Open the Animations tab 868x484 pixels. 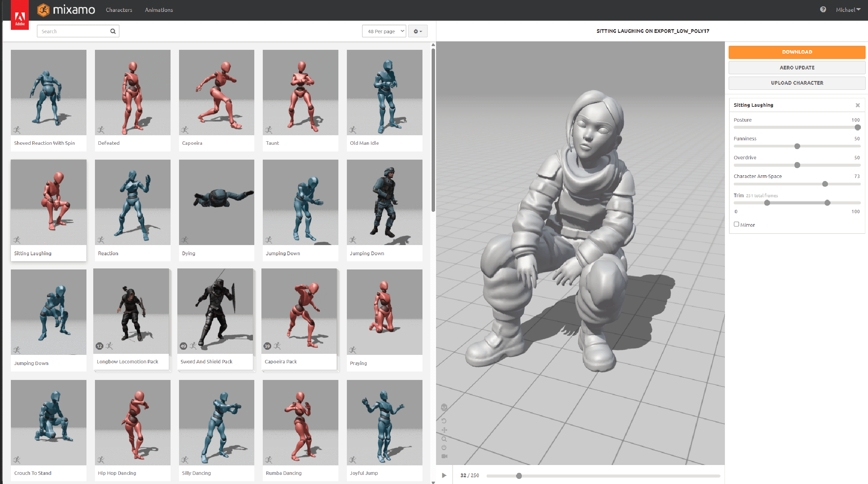point(159,10)
